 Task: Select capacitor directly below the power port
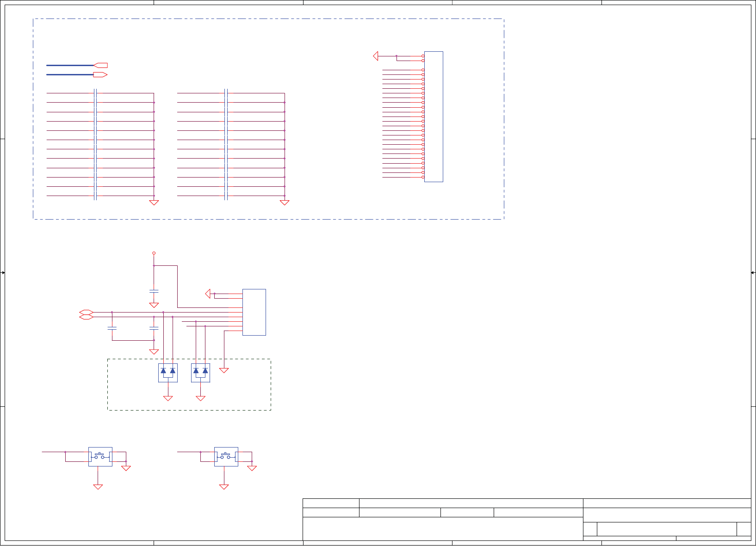point(154,291)
